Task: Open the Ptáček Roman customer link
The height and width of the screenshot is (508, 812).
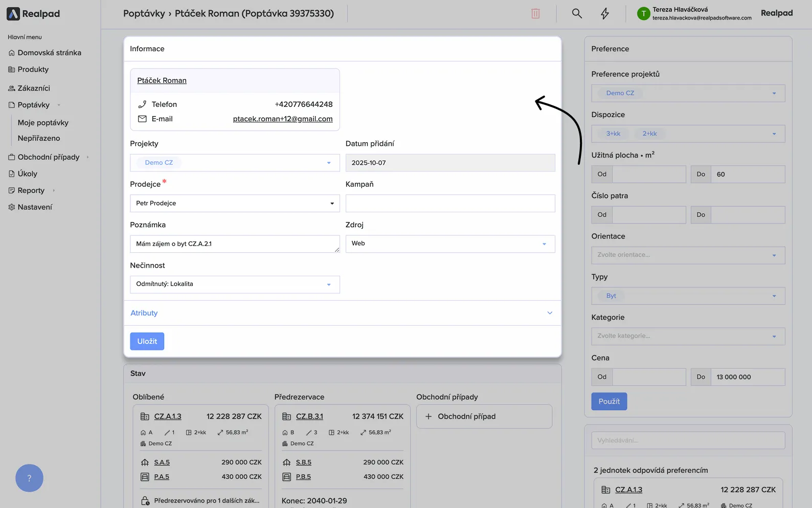Action: pyautogui.click(x=162, y=80)
